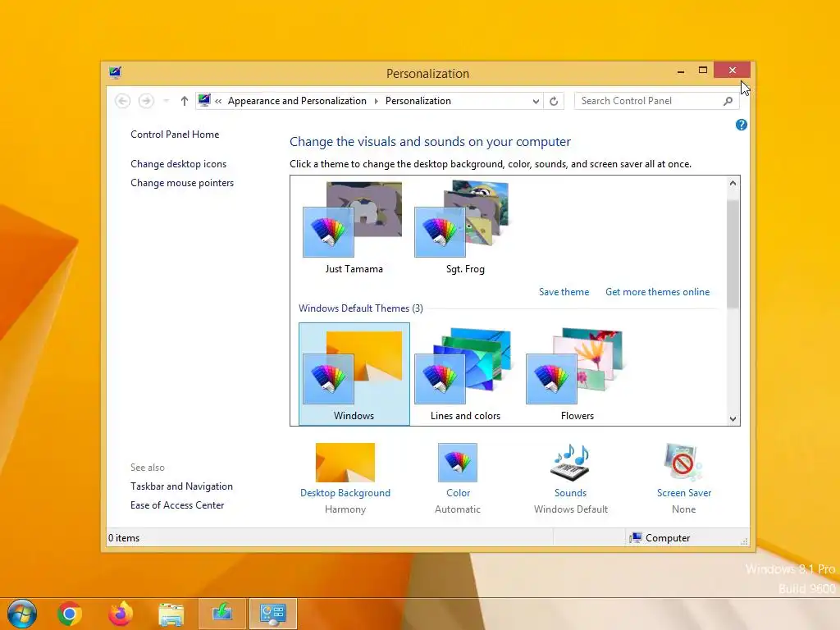Open the Color settings icon
The width and height of the screenshot is (840, 630).
point(458,463)
